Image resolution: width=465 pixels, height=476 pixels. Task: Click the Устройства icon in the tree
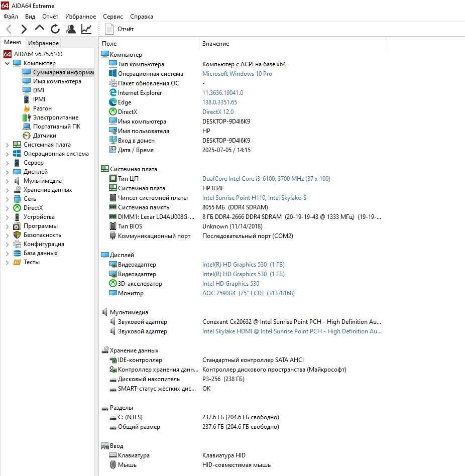[x=17, y=217]
